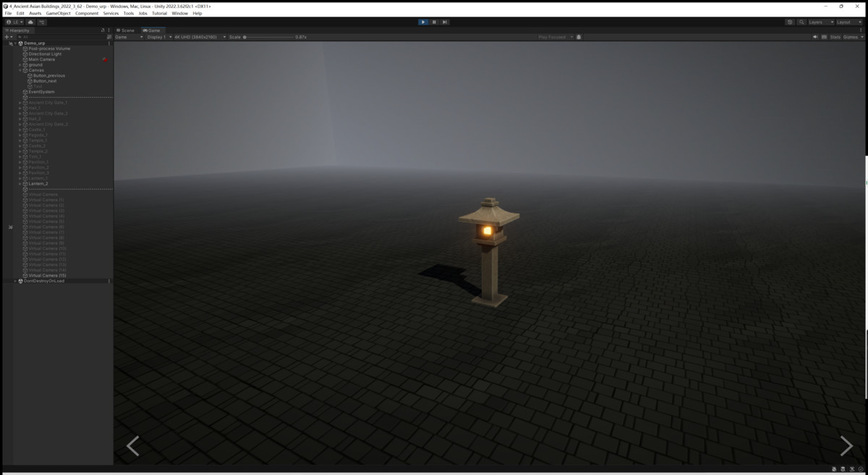Open the Undo History icon
Image resolution: width=868 pixels, height=475 pixels.
pyautogui.click(x=790, y=22)
